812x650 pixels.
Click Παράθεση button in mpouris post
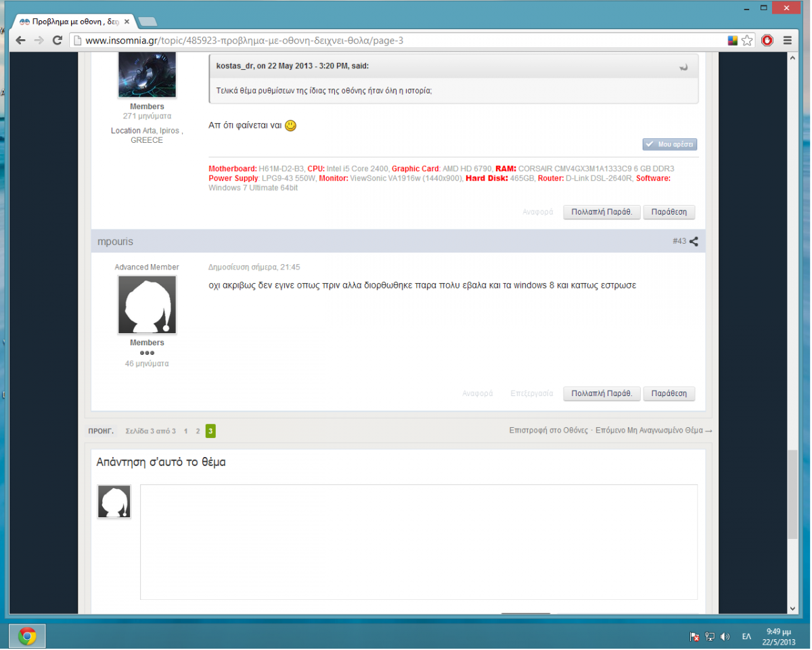click(669, 393)
